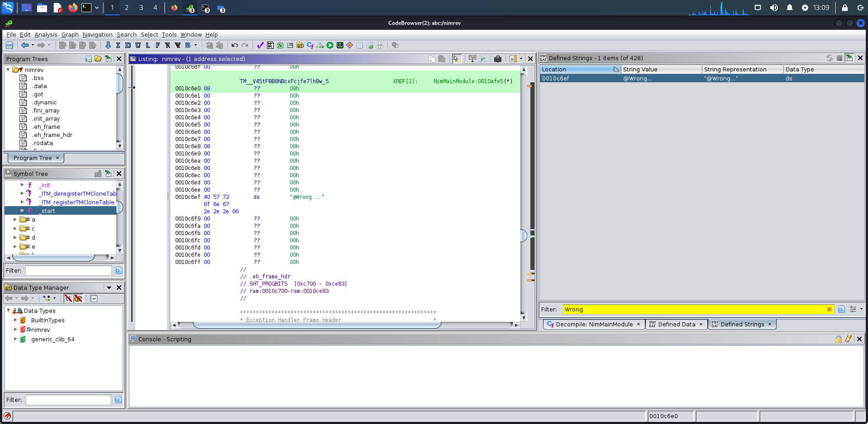Click the Undo icon in the toolbar
868x424 pixels.
pyautogui.click(x=234, y=45)
